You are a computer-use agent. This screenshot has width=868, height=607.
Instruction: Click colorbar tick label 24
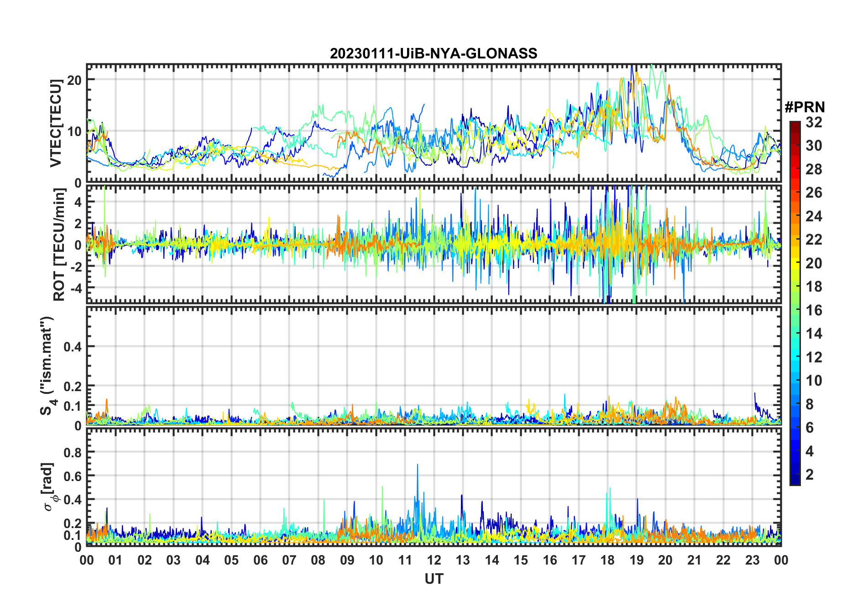814,216
